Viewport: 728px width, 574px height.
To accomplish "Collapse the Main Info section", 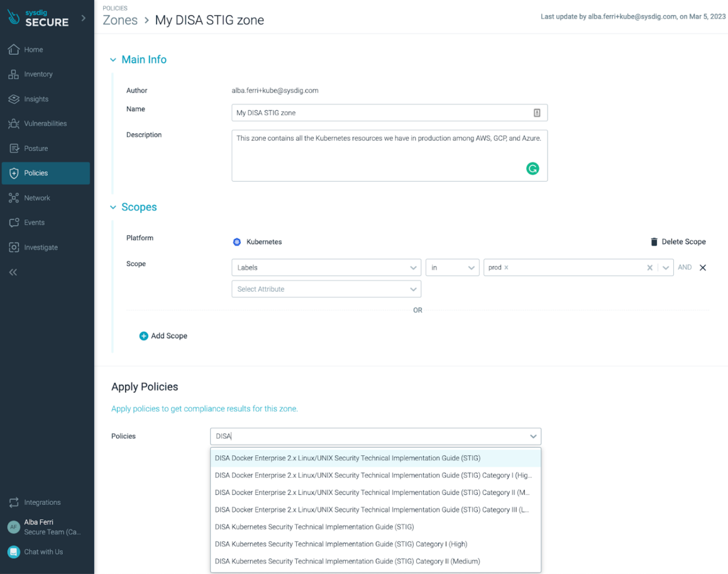I will coord(113,59).
